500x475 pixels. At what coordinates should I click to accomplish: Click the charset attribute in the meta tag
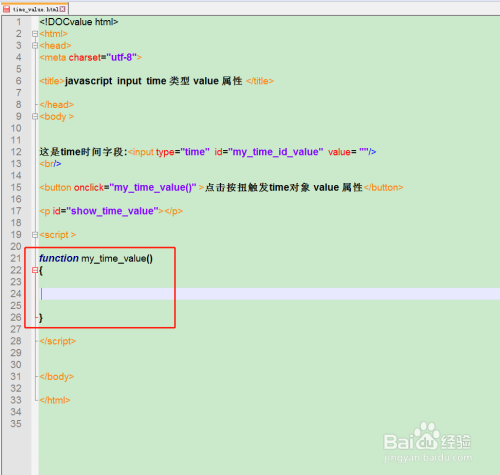85,57
